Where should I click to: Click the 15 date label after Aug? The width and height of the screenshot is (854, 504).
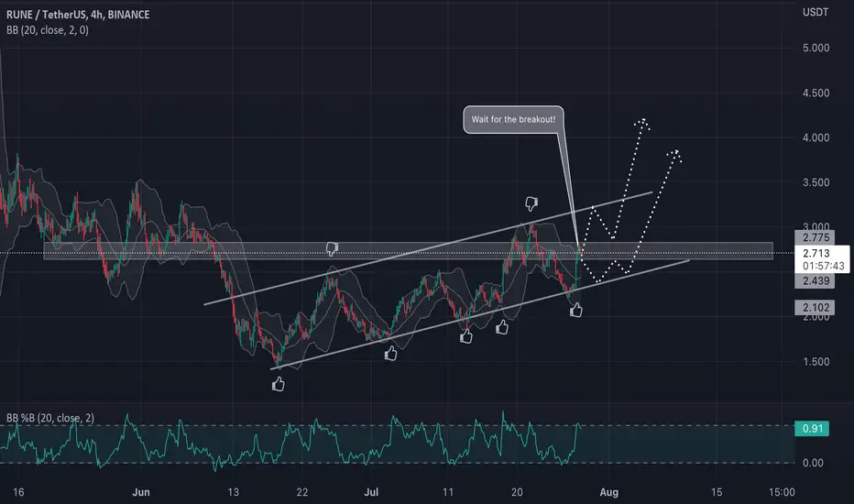[717, 492]
